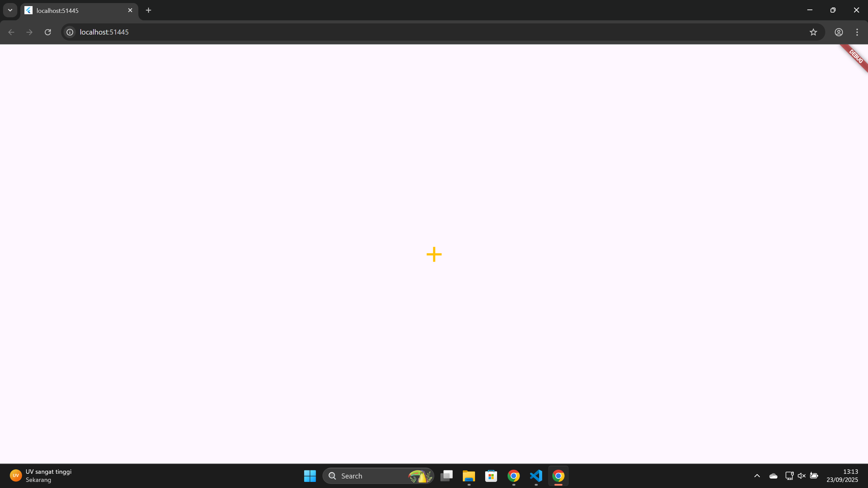Screen dimensions: 868x488
Task: Open the Chrome profile menu
Action: click(839, 32)
